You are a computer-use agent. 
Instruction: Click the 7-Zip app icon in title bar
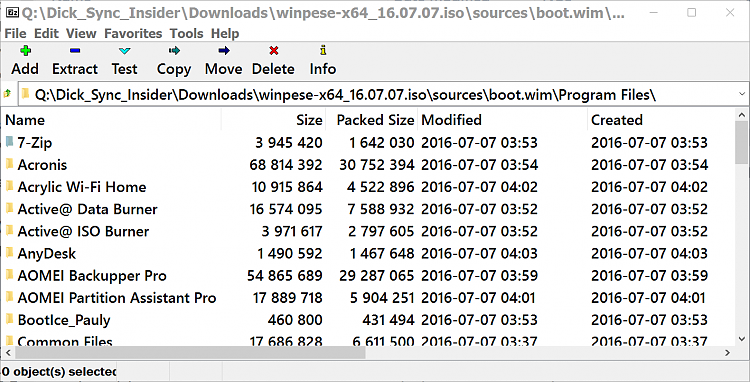(x=12, y=12)
